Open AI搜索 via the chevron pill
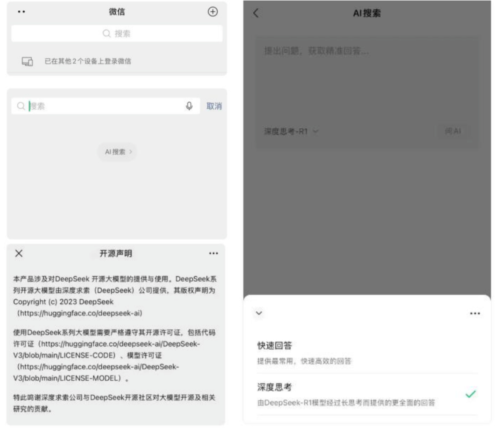The image size is (504, 434). point(117,152)
